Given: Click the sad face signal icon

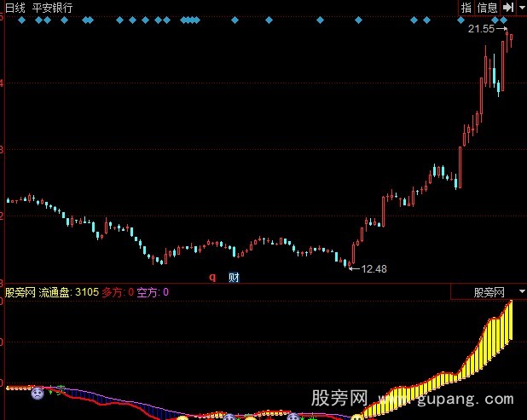Looking at the screenshot, I should coord(38,393).
